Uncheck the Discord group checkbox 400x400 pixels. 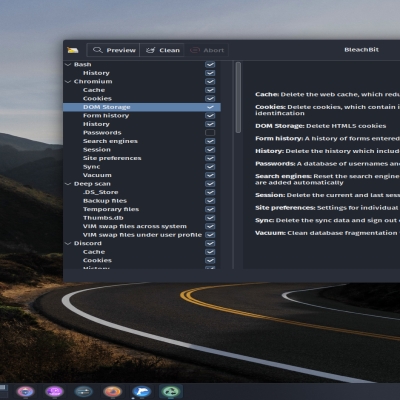click(x=210, y=243)
